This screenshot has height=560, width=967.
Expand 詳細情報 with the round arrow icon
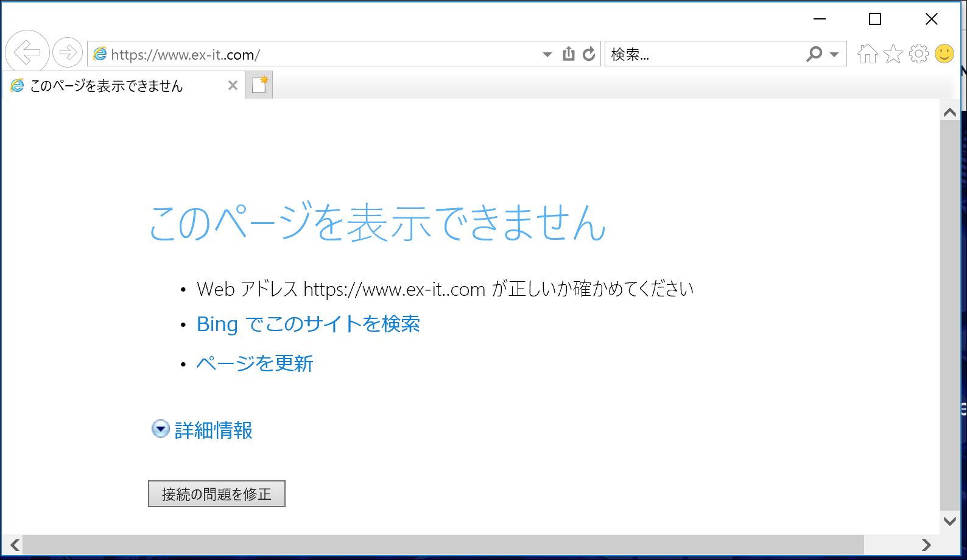click(160, 429)
